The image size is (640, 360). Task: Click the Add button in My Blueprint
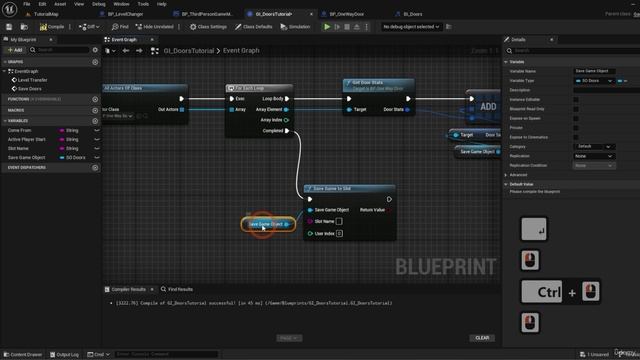coord(15,50)
